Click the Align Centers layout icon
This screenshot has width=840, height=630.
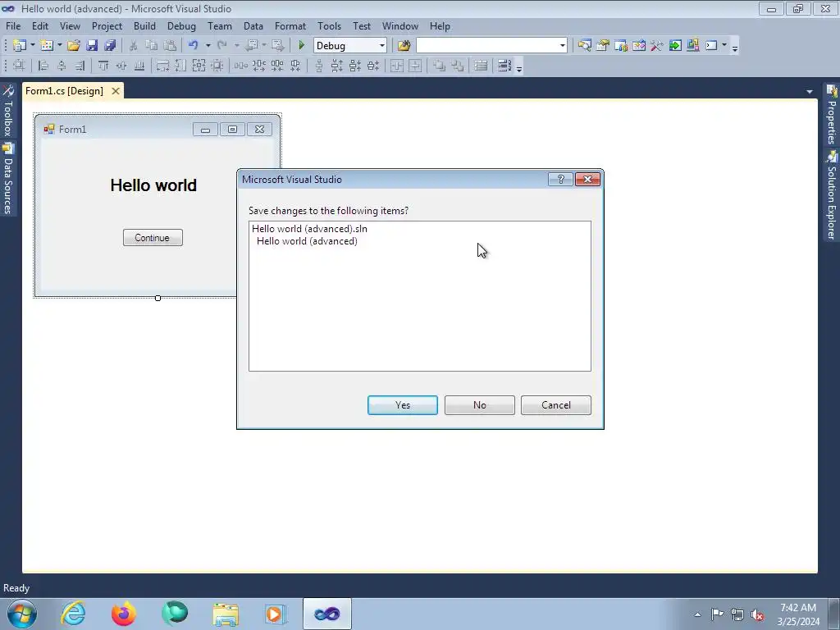(x=62, y=66)
